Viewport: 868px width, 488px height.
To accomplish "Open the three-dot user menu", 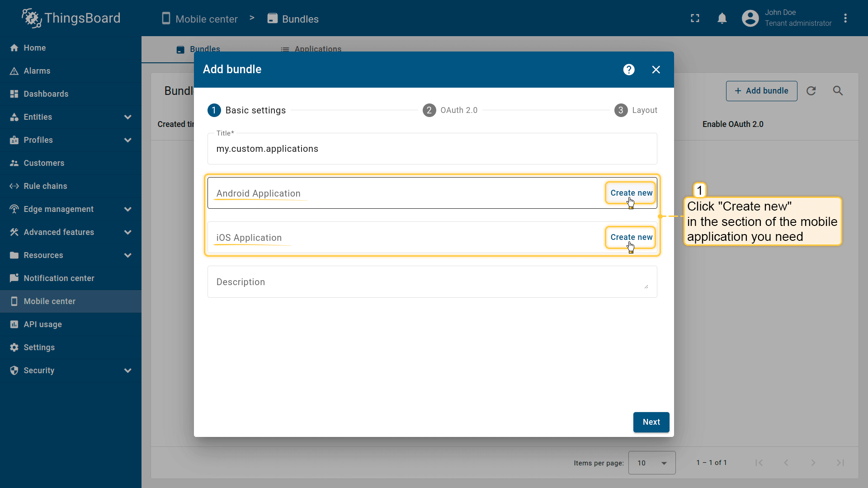I will coord(845,19).
